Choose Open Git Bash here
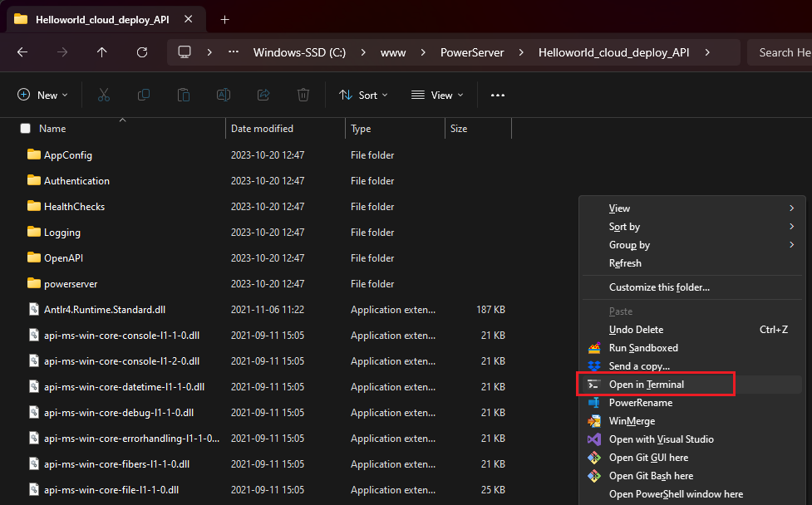 [650, 476]
